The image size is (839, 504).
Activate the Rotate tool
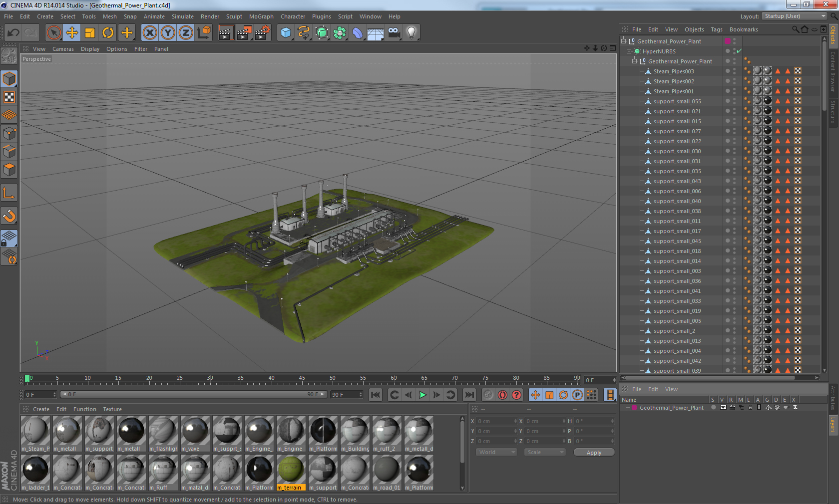(108, 33)
